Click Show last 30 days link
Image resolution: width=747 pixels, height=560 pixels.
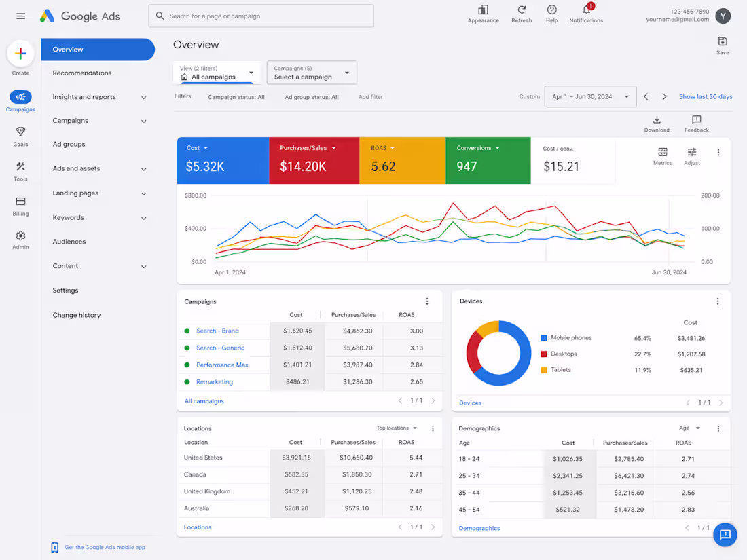coord(706,96)
